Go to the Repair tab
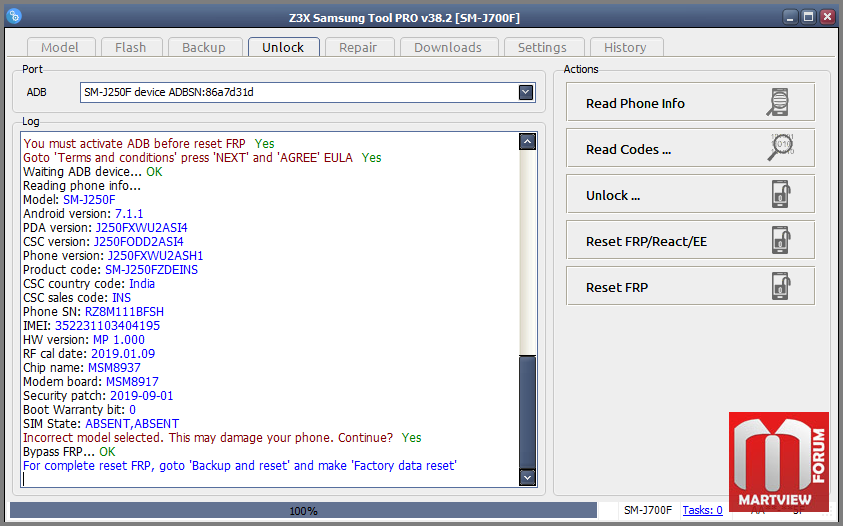Image resolution: width=843 pixels, height=526 pixels. [x=358, y=47]
